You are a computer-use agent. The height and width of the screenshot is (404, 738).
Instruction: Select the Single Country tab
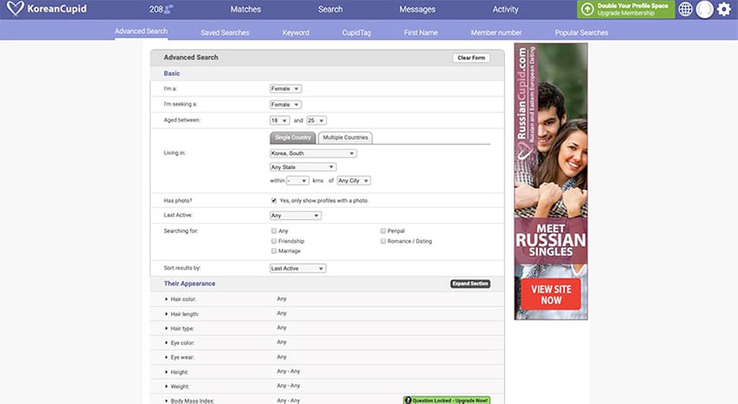(x=293, y=137)
